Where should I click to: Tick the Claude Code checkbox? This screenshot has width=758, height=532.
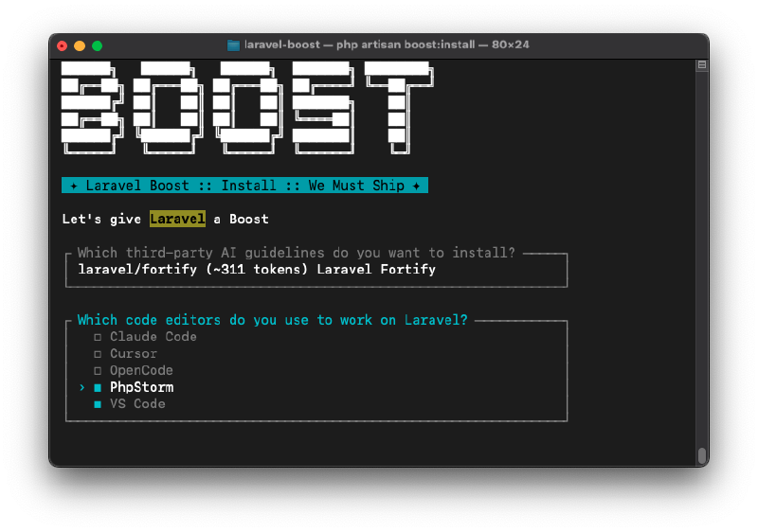click(98, 337)
